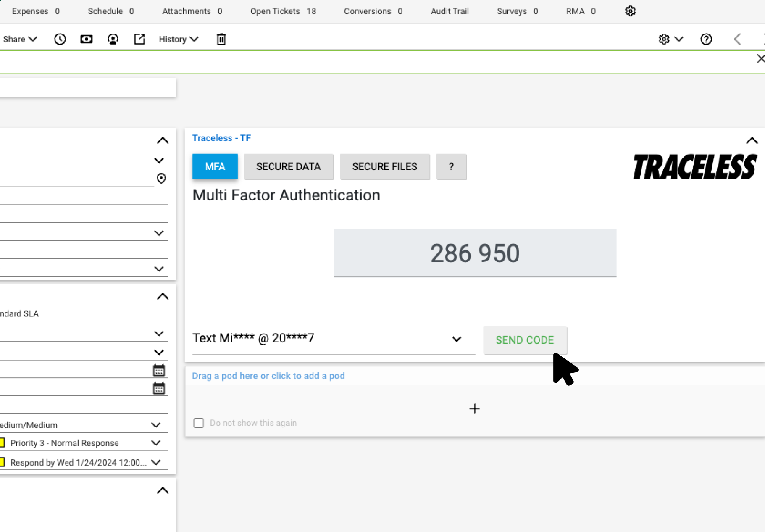765x532 pixels.
Task: Click the clock time entry icon
Action: [60, 39]
